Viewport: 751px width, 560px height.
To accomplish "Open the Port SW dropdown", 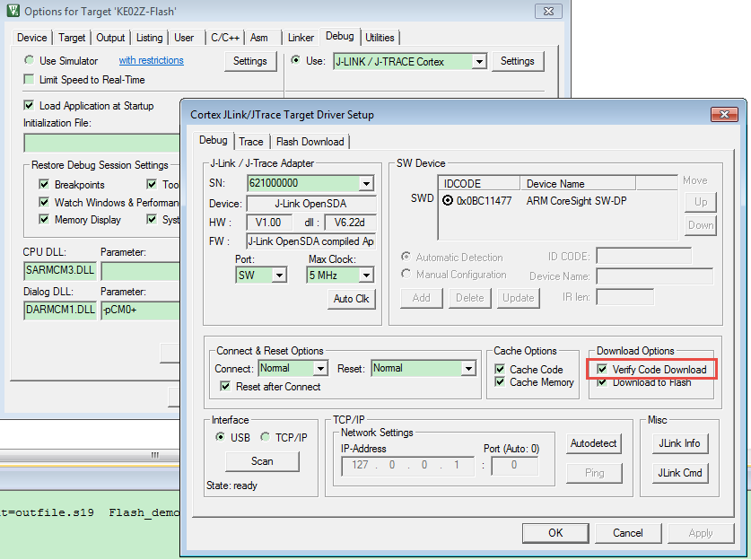I will [x=279, y=276].
